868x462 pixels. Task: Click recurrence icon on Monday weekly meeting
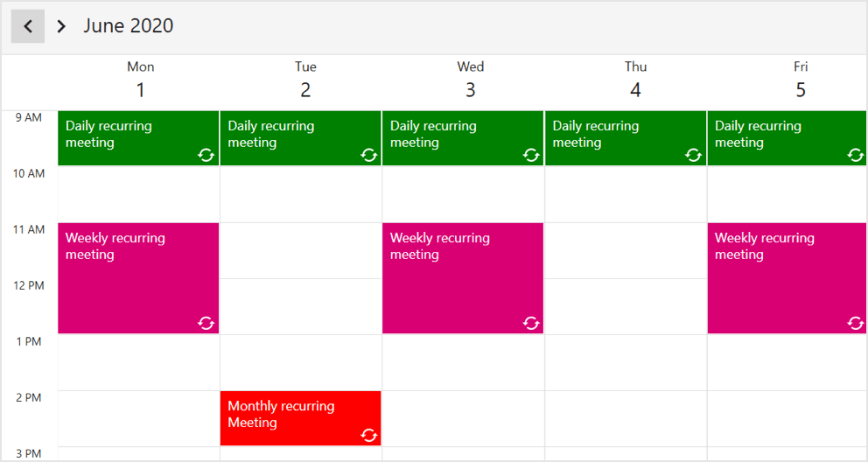[x=206, y=323]
